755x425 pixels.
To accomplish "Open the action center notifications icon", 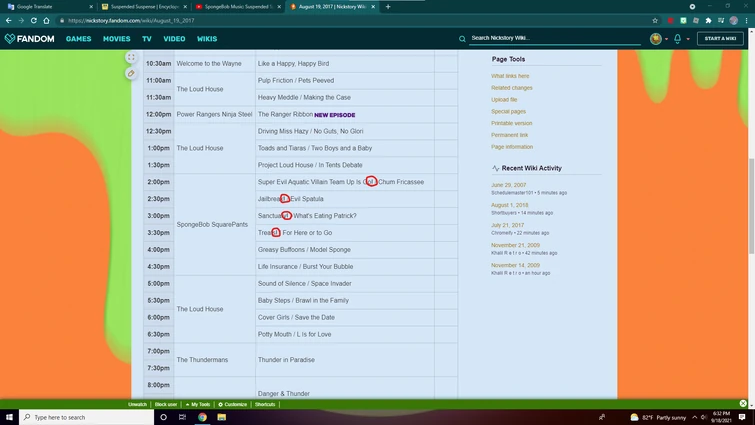I will tap(742, 417).
